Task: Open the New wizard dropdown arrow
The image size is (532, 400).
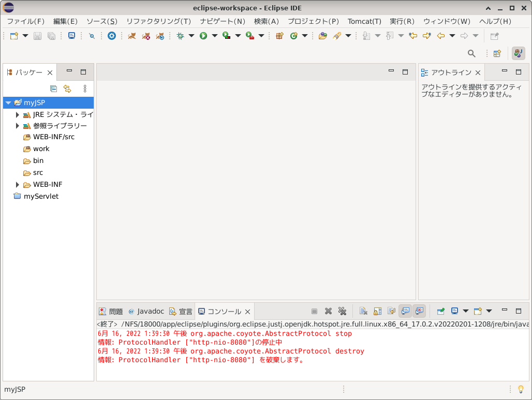Action: click(25, 36)
